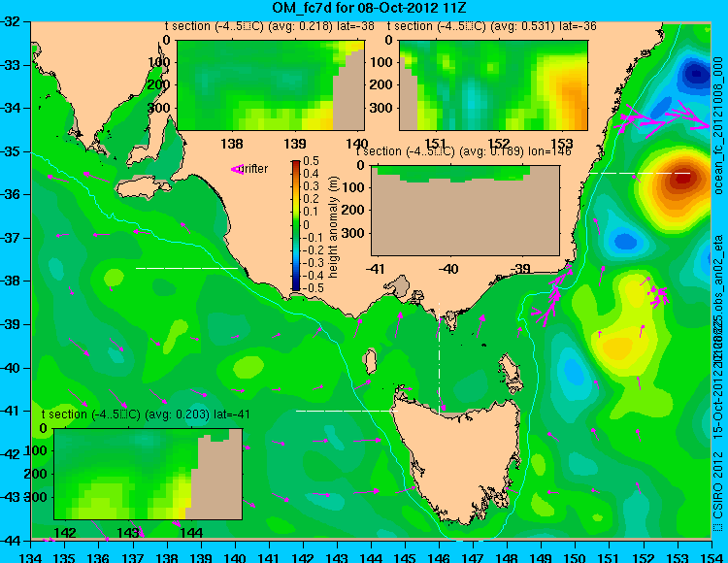
Task: Click the red warm eddy near 153E, 35.5S
Action: (681, 178)
